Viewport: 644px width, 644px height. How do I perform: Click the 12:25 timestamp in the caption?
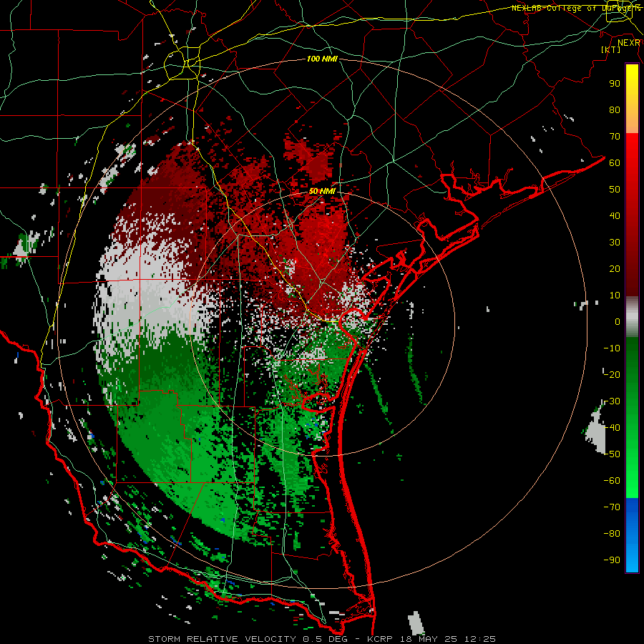point(480,639)
